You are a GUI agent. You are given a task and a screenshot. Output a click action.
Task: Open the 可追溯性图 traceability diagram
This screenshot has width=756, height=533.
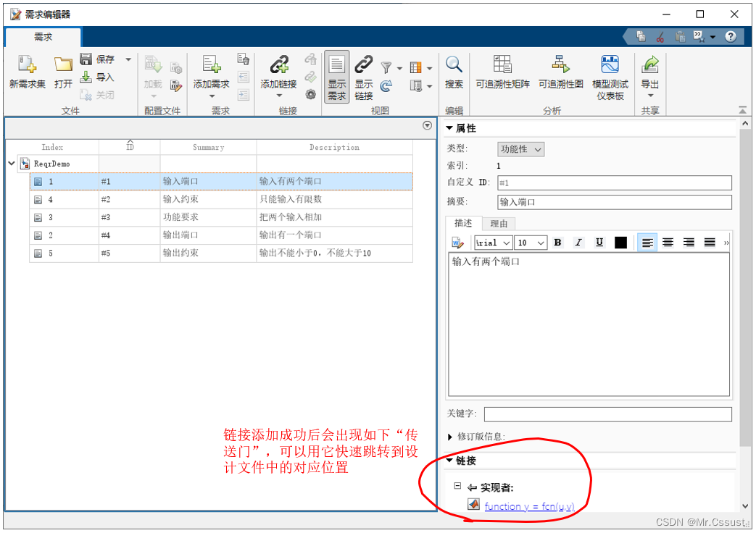coord(560,66)
